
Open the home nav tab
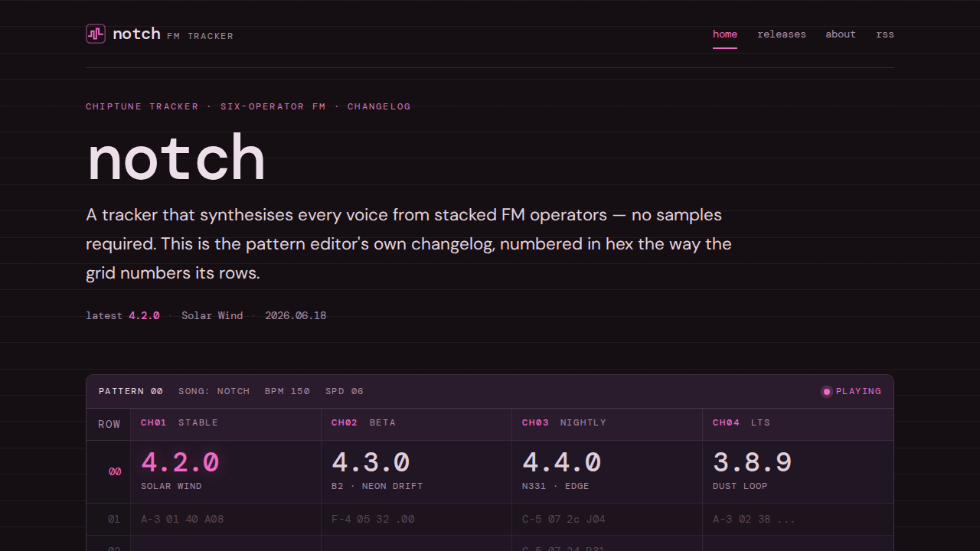[725, 34]
